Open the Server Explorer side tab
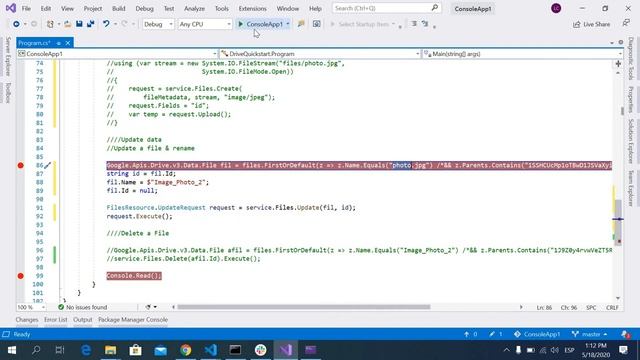 8,56
